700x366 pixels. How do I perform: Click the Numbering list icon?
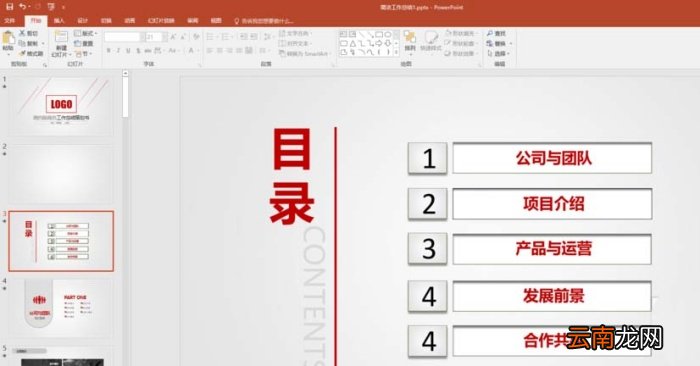point(226,37)
